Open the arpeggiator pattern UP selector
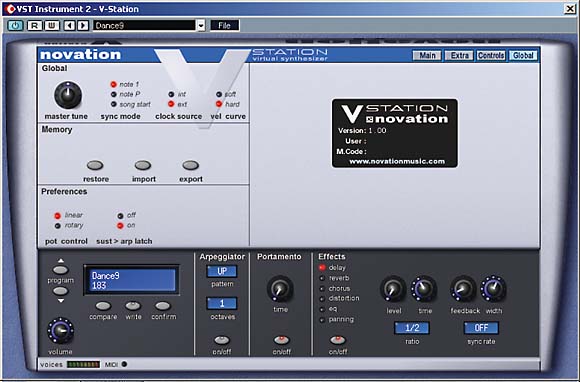Image resolution: width=580 pixels, height=382 pixels. [x=222, y=271]
